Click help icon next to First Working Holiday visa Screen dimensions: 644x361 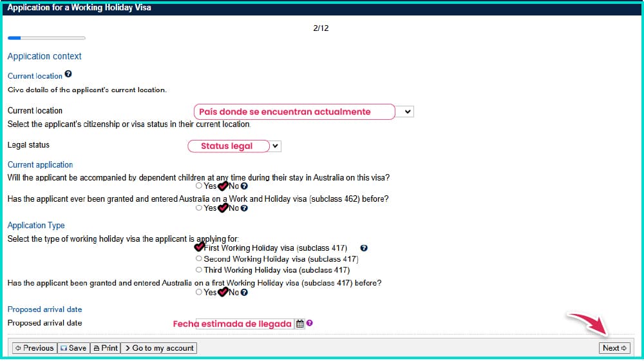[x=364, y=248]
